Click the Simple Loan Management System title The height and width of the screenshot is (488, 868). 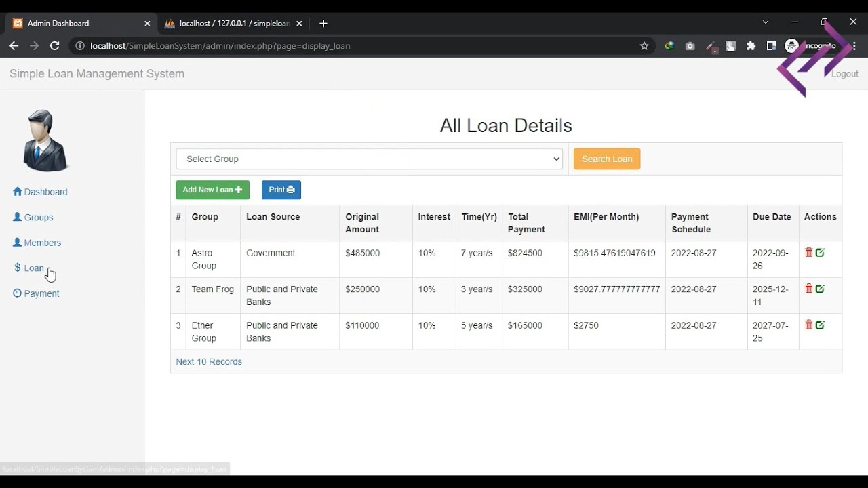[97, 73]
